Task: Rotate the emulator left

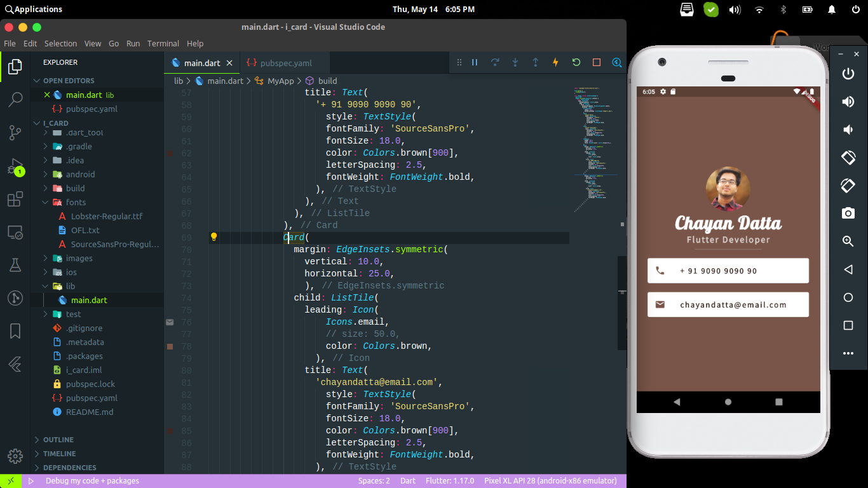Action: (x=848, y=157)
